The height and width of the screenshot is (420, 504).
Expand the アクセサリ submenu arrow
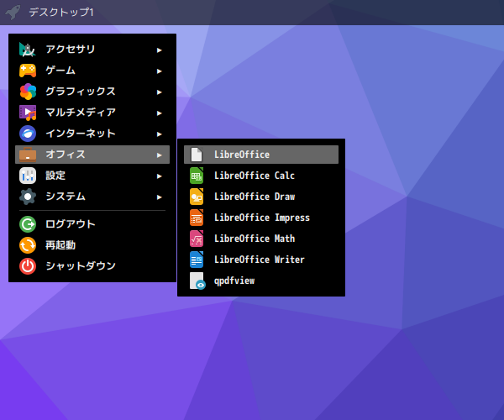tap(159, 50)
